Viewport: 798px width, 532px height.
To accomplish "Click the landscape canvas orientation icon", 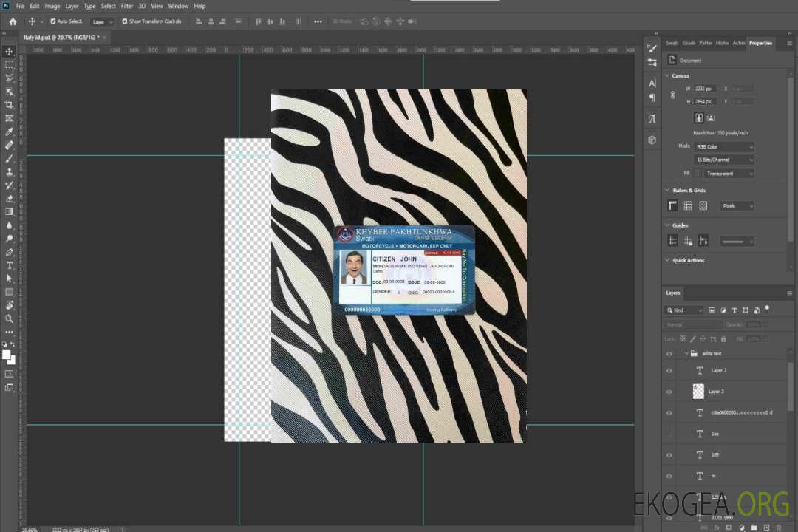I will [x=711, y=117].
